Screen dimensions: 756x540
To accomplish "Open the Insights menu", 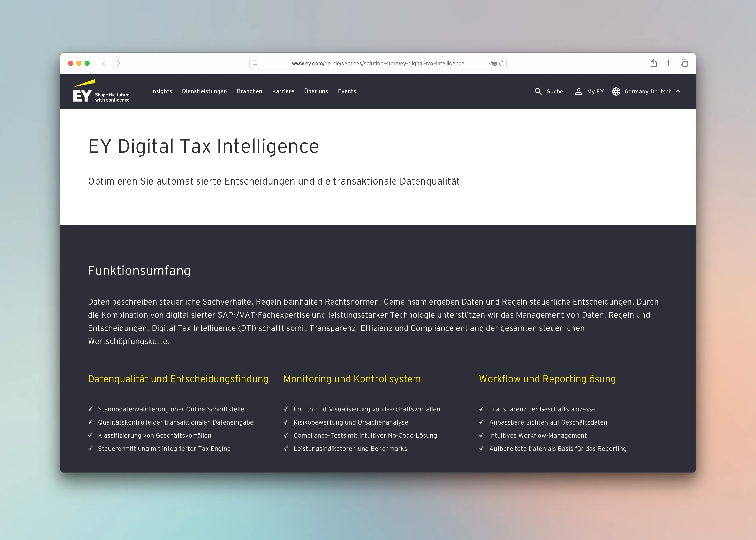I will 161,91.
